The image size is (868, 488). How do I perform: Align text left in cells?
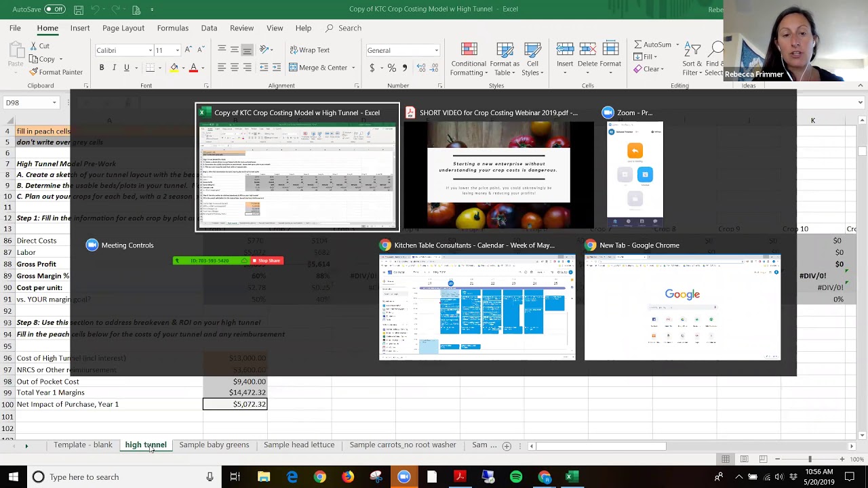[x=222, y=68]
